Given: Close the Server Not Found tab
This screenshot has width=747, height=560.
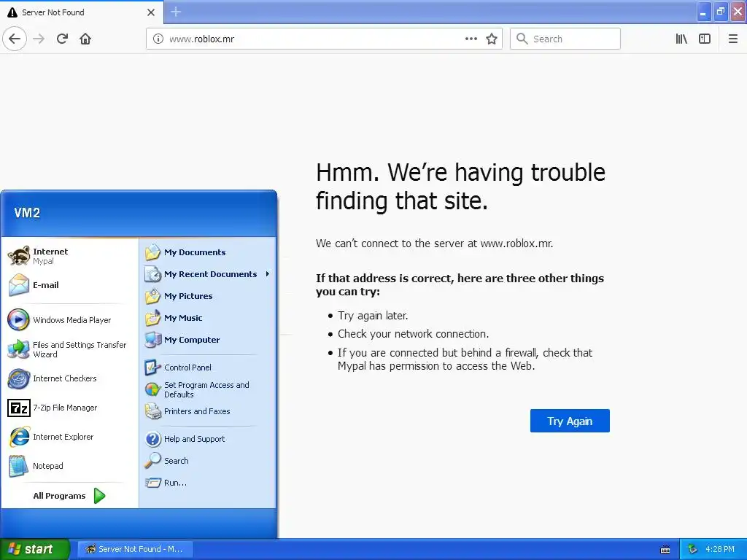Looking at the screenshot, I should 150,12.
